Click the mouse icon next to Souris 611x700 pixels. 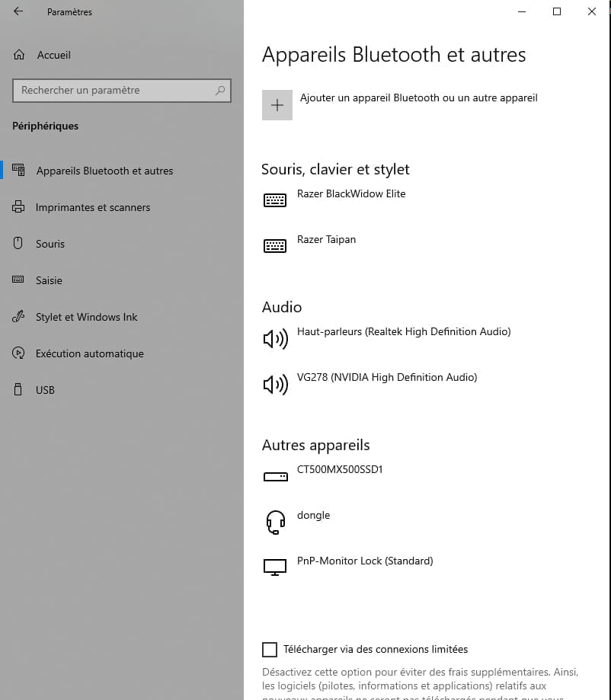tap(18, 243)
